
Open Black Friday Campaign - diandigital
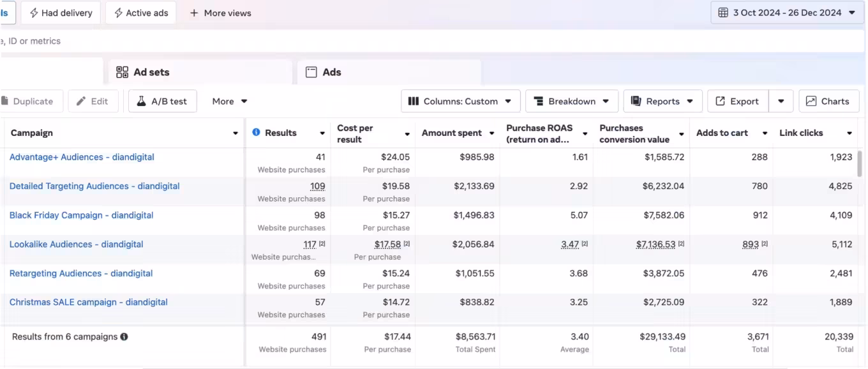click(x=82, y=215)
